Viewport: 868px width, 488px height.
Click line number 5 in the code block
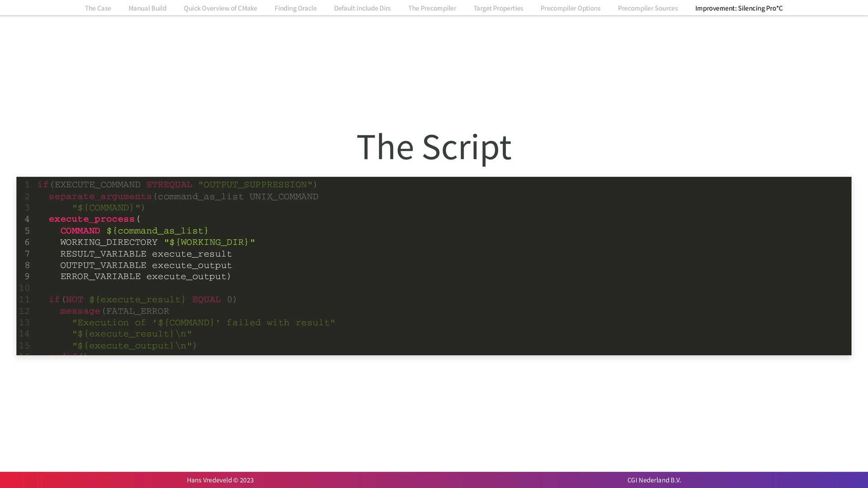pos(27,231)
